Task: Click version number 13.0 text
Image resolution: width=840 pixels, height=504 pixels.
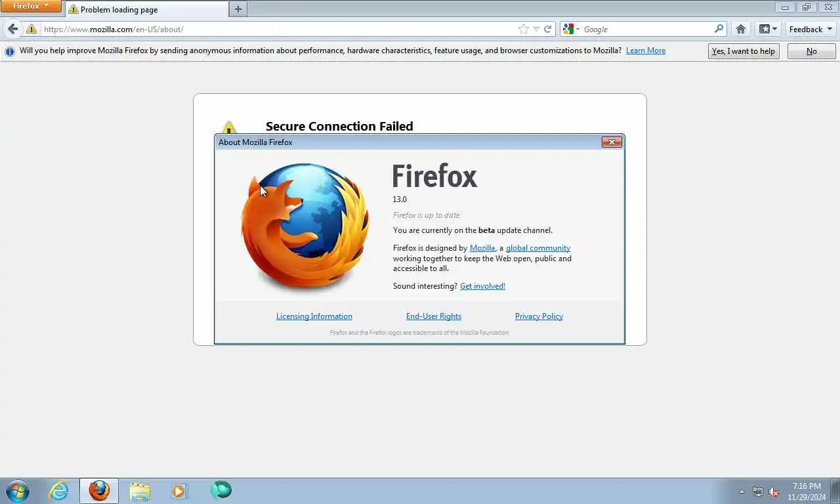Action: coord(400,199)
